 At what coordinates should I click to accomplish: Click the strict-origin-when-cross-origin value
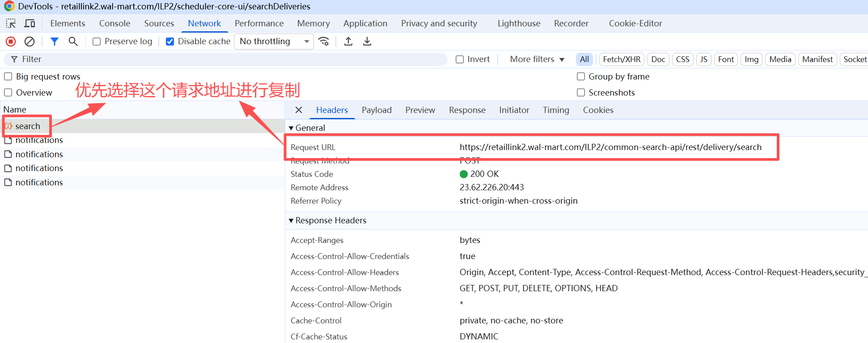[x=519, y=201]
